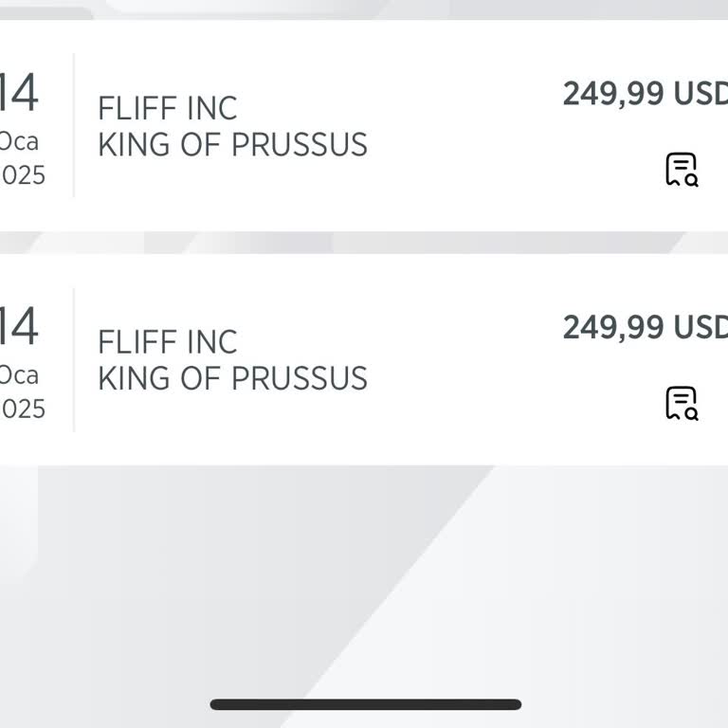Select KING OF PRUSSUS in top transaction
Image resolution: width=728 pixels, height=728 pixels.
click(x=232, y=145)
